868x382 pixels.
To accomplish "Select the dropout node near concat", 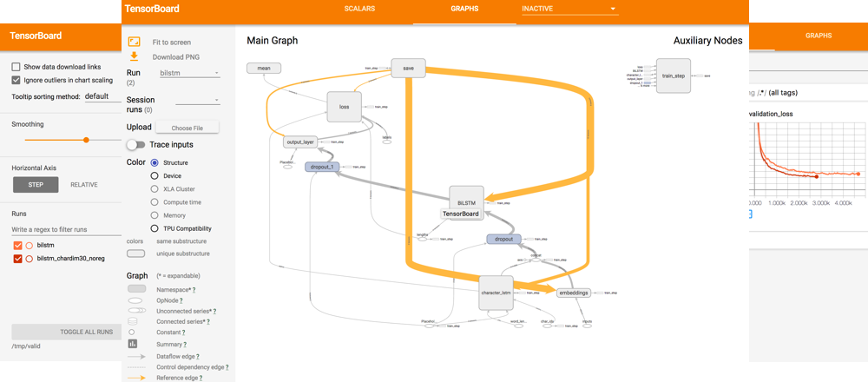I will [x=504, y=239].
